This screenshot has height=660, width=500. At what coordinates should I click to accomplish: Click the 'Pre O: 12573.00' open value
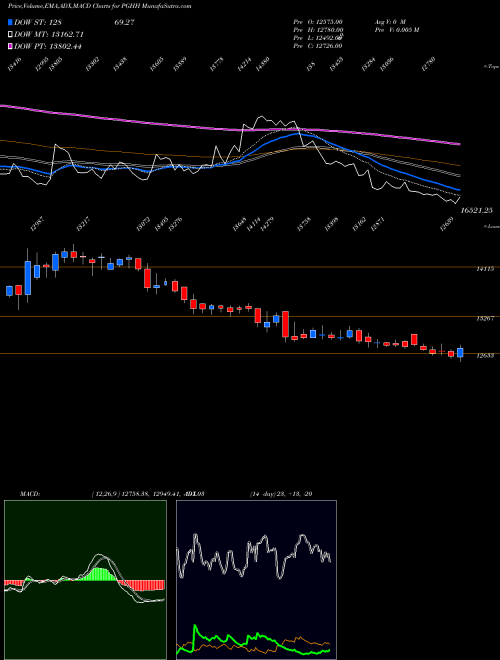(318, 22)
